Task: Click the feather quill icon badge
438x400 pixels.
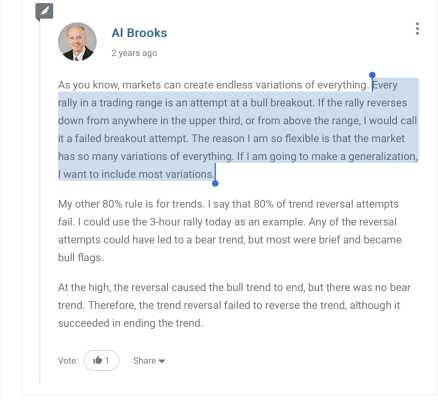Action: (44, 11)
